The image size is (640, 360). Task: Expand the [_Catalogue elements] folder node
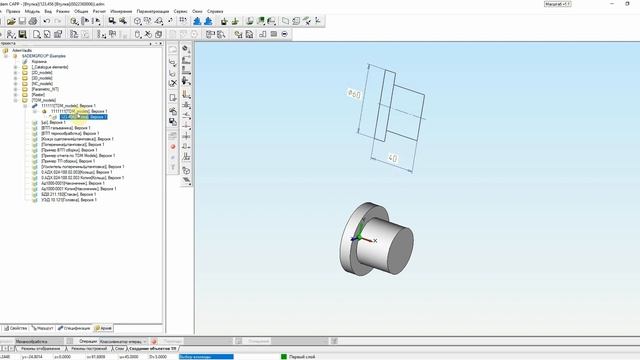point(16,67)
